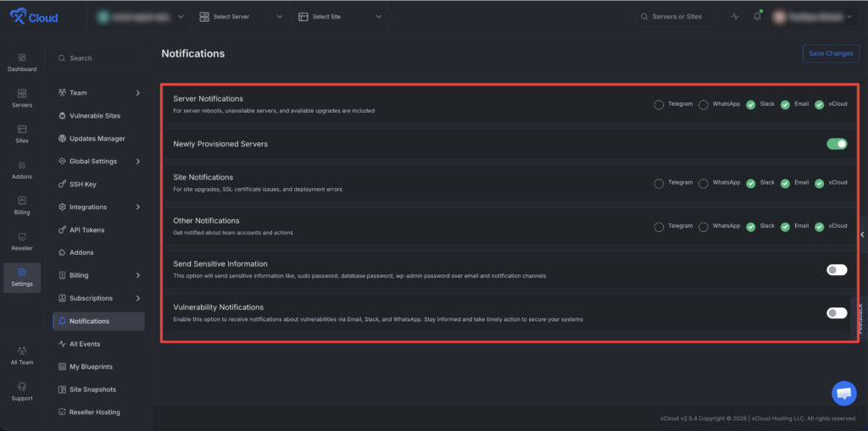The width and height of the screenshot is (868, 431).
Task: Enable Send Sensitive Information toggle
Action: (837, 269)
